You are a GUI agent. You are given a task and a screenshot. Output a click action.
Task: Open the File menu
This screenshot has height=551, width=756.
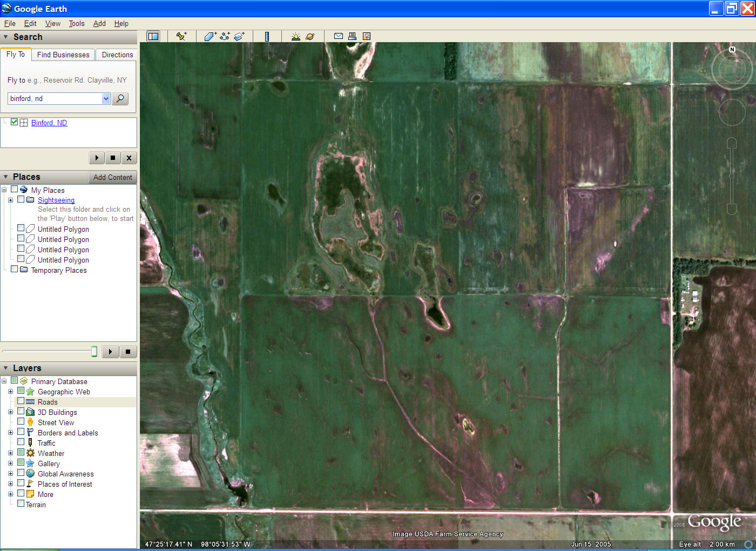10,23
